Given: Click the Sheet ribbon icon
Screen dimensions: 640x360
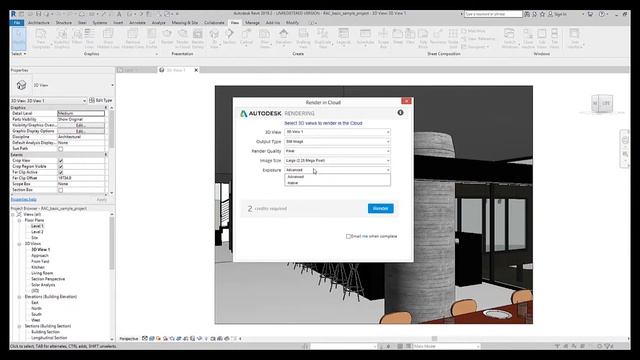Looking at the screenshot, I should pos(398,37).
